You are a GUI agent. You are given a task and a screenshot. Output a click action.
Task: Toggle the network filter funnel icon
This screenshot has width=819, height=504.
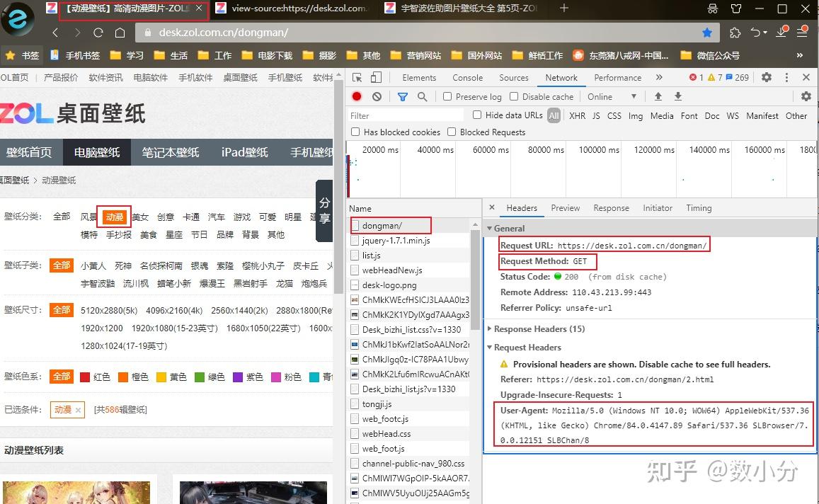403,96
